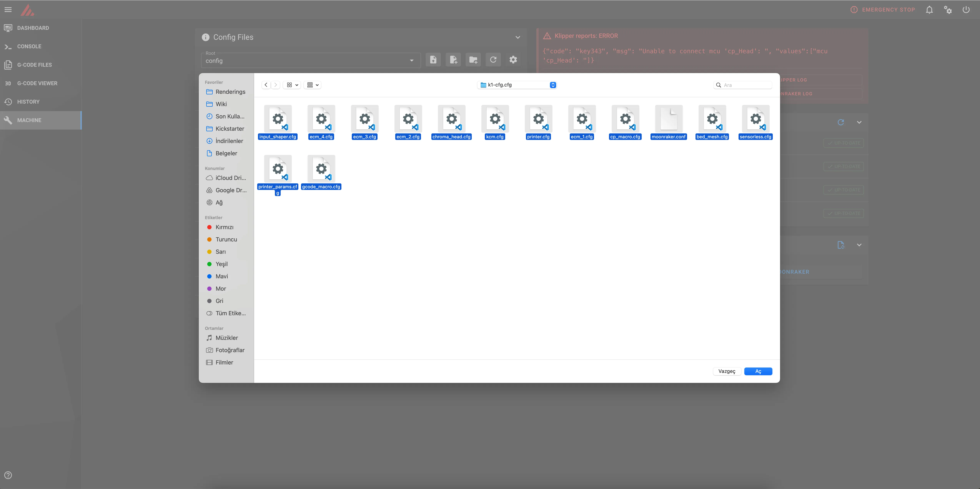Select gcode_macro.cfg file icon

321,169
